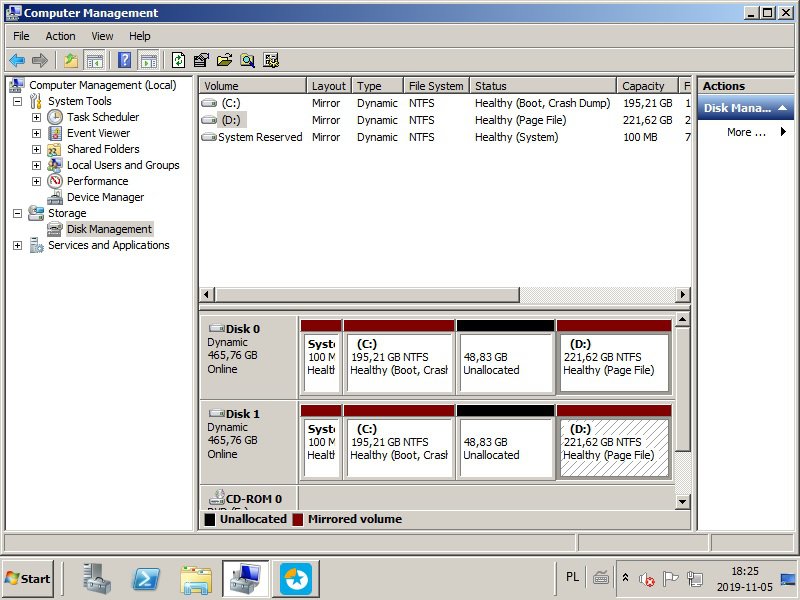Open Server Manager from the taskbar
The height and width of the screenshot is (600, 800).
coord(97,579)
